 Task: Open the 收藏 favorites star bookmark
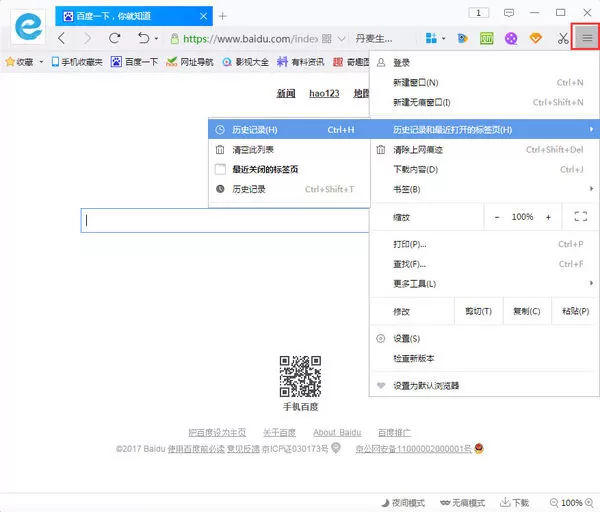point(20,62)
